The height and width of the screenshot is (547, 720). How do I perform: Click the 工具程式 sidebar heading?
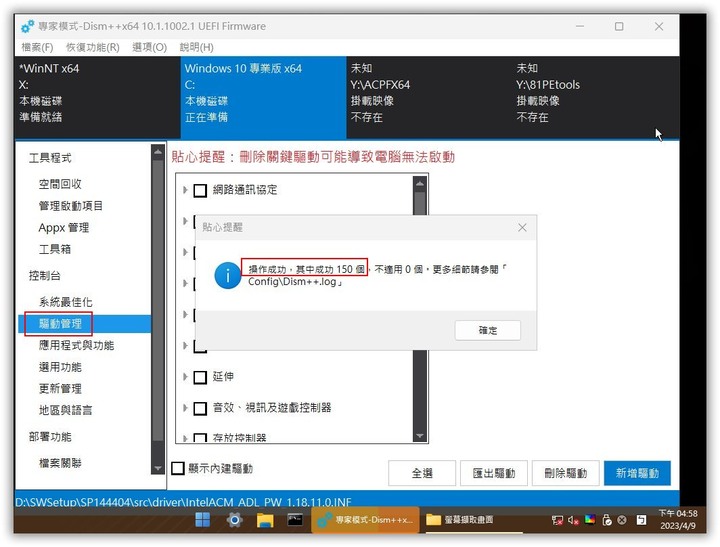tap(50, 158)
